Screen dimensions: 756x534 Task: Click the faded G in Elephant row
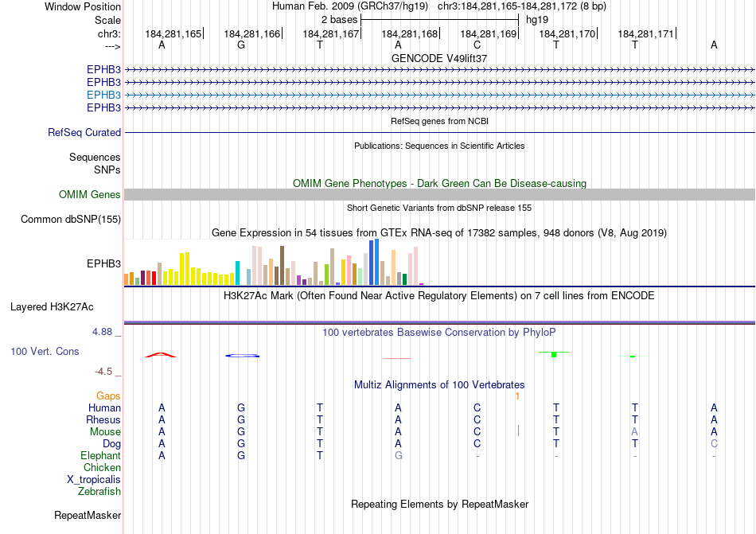tap(398, 455)
